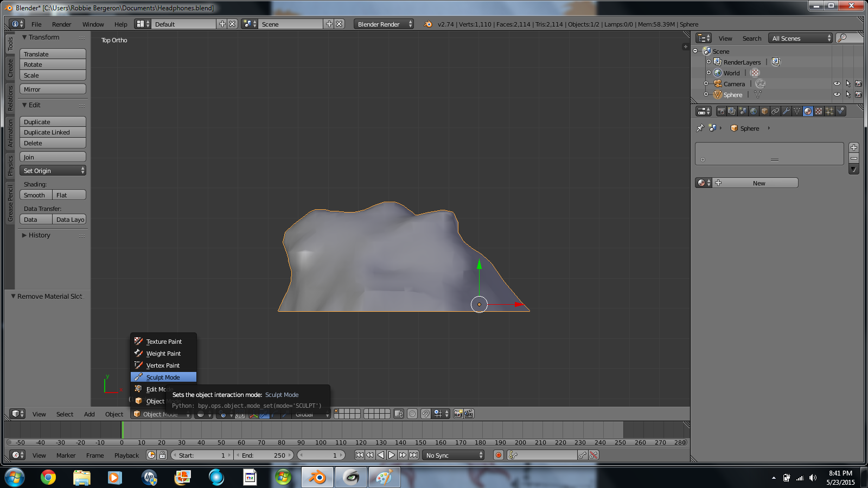
Task: Open the File menu
Action: pyautogui.click(x=36, y=24)
